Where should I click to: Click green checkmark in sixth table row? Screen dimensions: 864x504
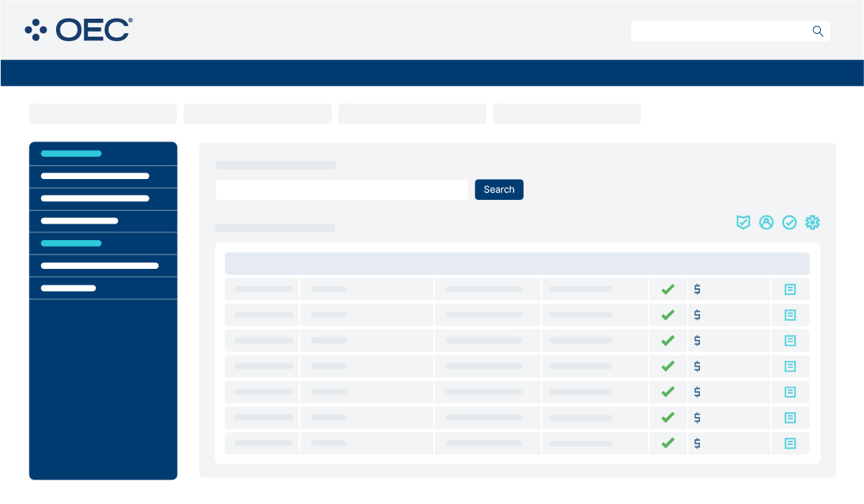coord(668,418)
